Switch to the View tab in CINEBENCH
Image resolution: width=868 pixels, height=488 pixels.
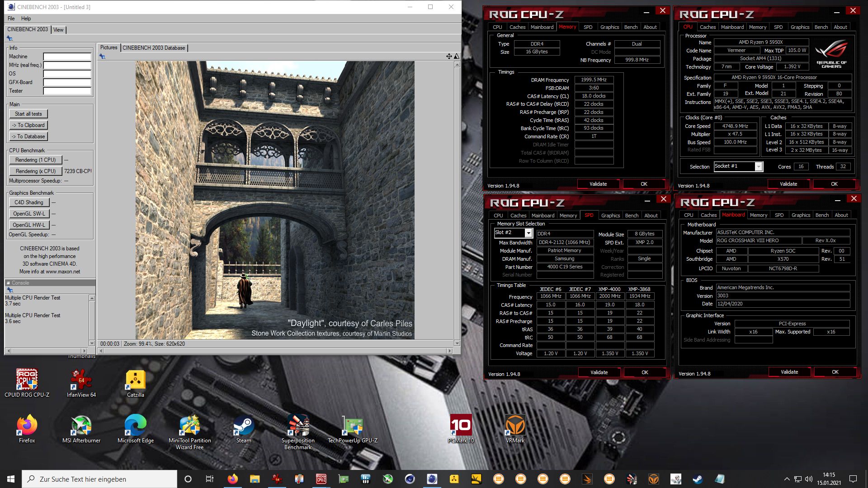tap(58, 30)
